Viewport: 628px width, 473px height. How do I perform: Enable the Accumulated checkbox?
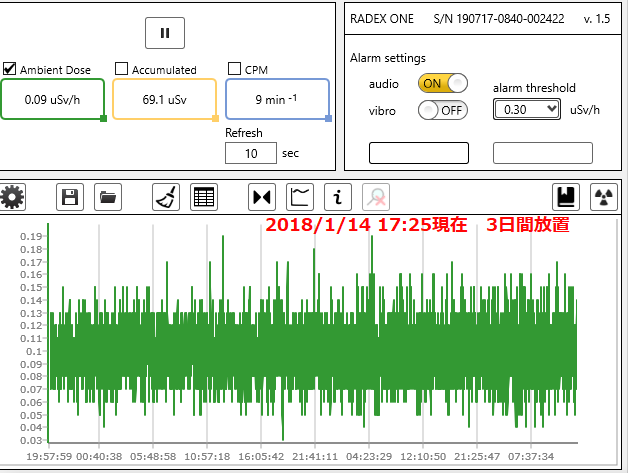pyautogui.click(x=121, y=68)
